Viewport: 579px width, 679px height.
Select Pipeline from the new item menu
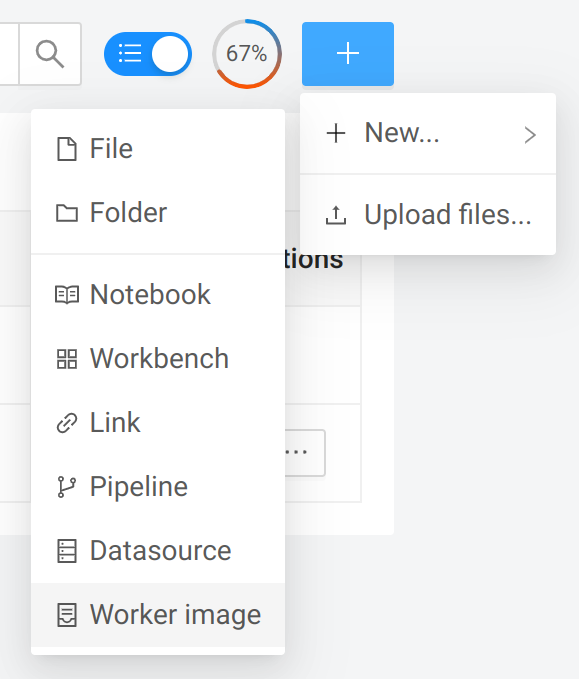158,487
